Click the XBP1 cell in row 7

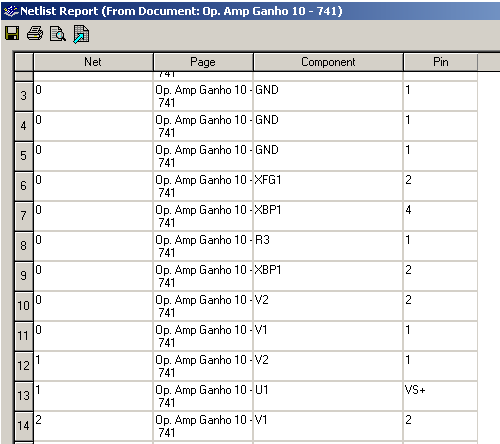click(x=328, y=216)
